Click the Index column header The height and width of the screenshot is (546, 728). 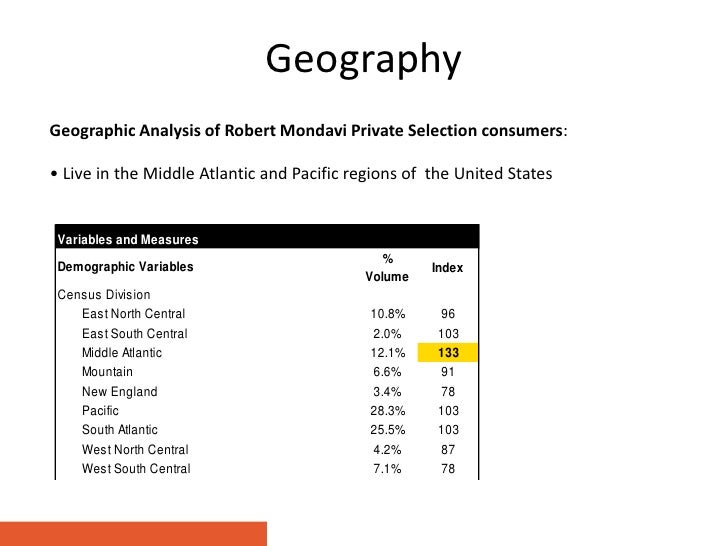tap(448, 268)
